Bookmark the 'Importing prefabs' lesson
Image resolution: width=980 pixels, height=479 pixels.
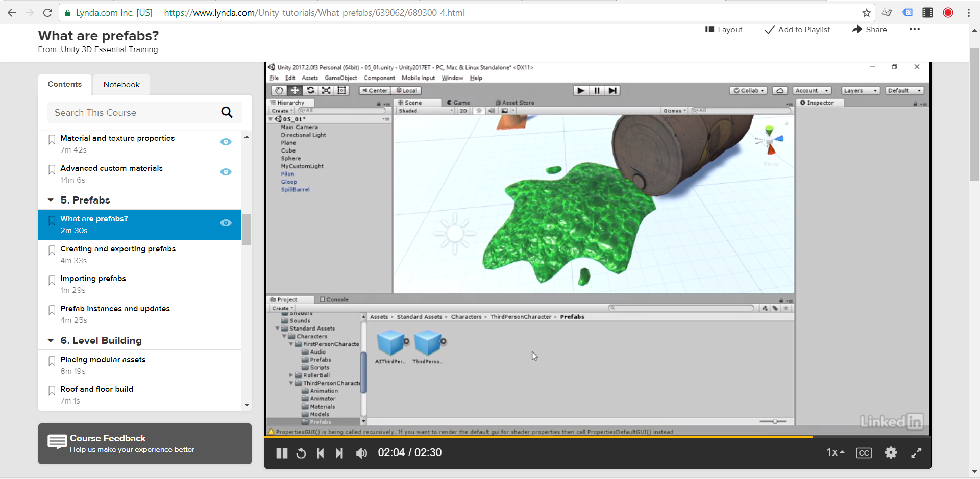[52, 281]
